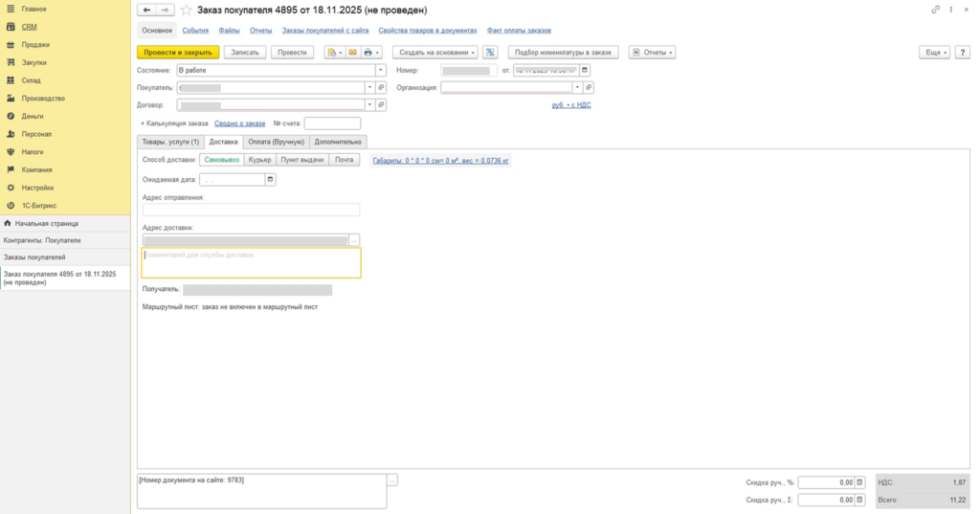Viewport: 980px width, 514px height.
Task: Expand the Покупатель dropdown arrow
Action: pyautogui.click(x=369, y=87)
